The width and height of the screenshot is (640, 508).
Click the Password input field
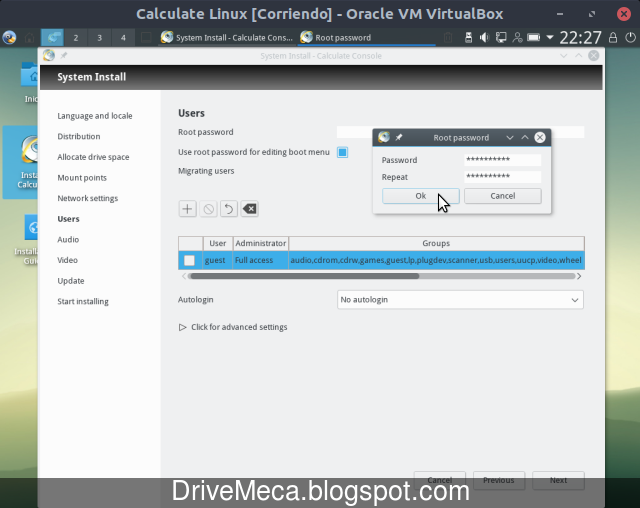tap(502, 160)
